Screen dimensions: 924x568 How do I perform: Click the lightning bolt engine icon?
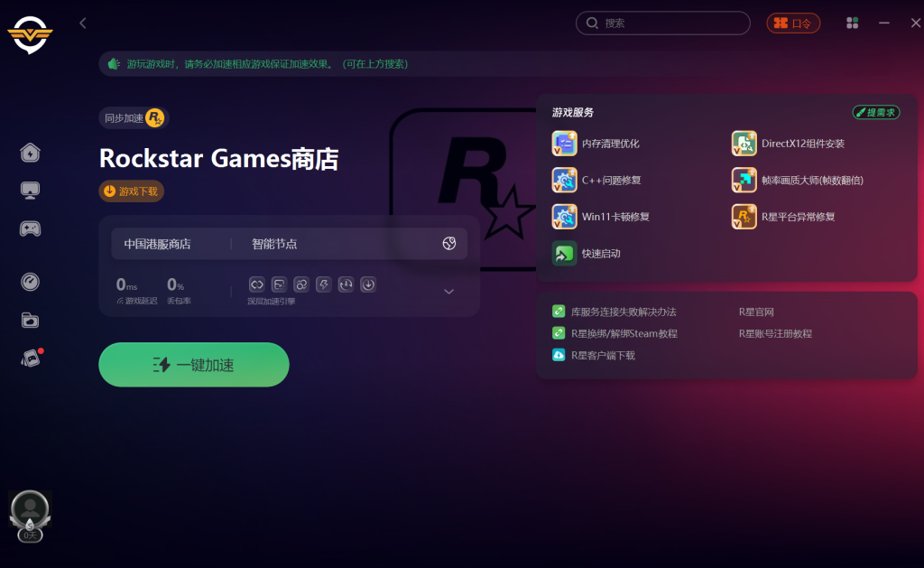pos(324,284)
